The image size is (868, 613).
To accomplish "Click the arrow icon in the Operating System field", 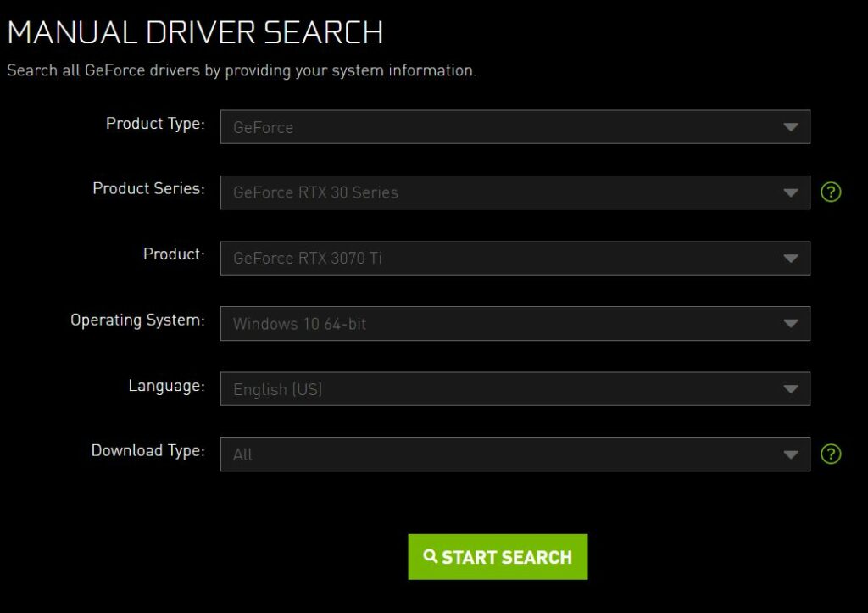I will click(790, 324).
